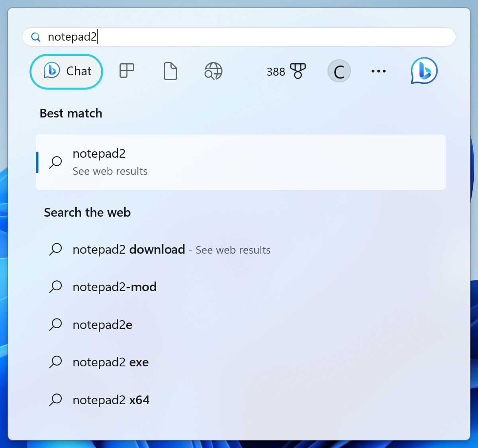Click the search magnifier icon in search box
478x448 pixels.
coord(36,37)
